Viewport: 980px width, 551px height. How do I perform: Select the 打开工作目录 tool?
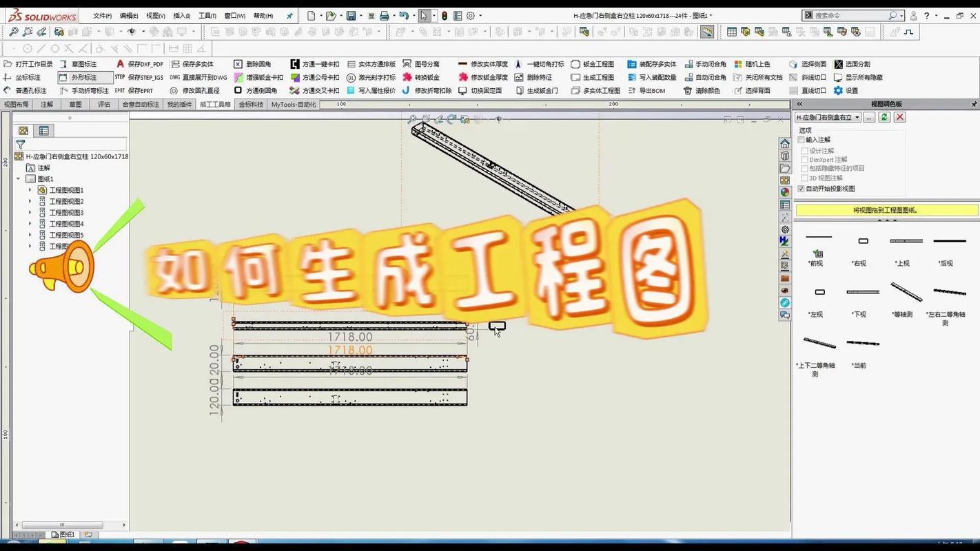click(32, 63)
